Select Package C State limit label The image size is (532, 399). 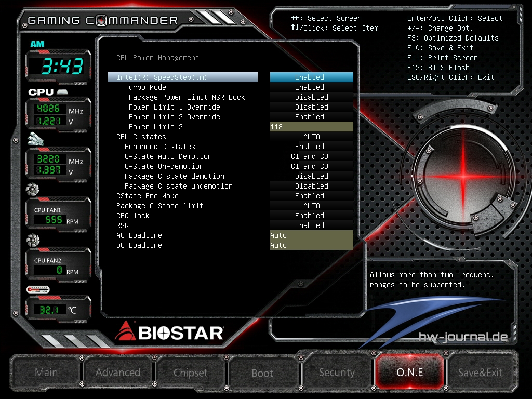pos(160,206)
